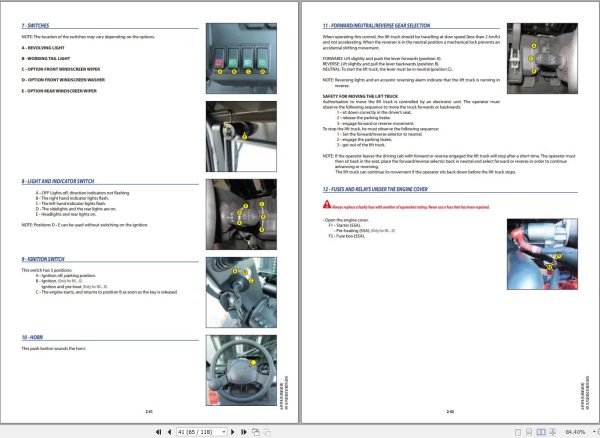
Task: Click 'D - OPTION FRONT WINDSCREEN WASHER' text
Action: [x=63, y=80]
